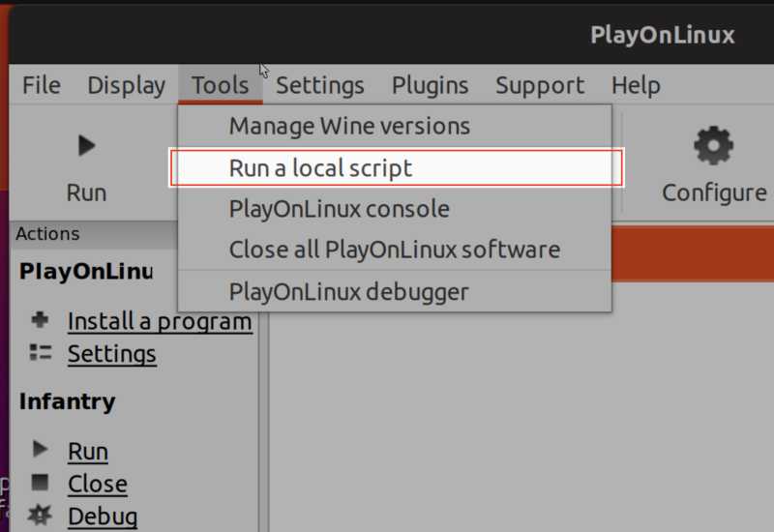Open Install a program link
This screenshot has height=532, width=774.
(x=160, y=322)
